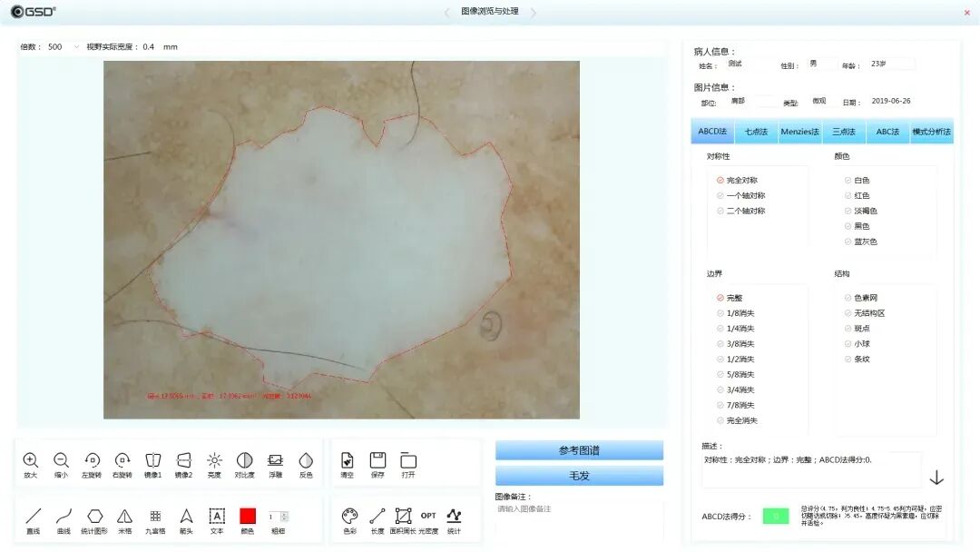Apply the 浮雕 emboss effect icon
The width and height of the screenshot is (980, 552).
point(276,462)
